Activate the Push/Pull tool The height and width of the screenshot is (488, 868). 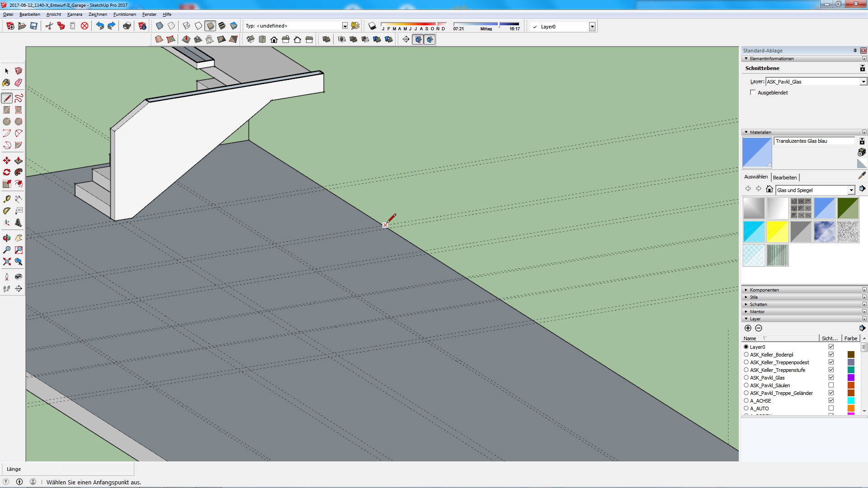click(19, 160)
